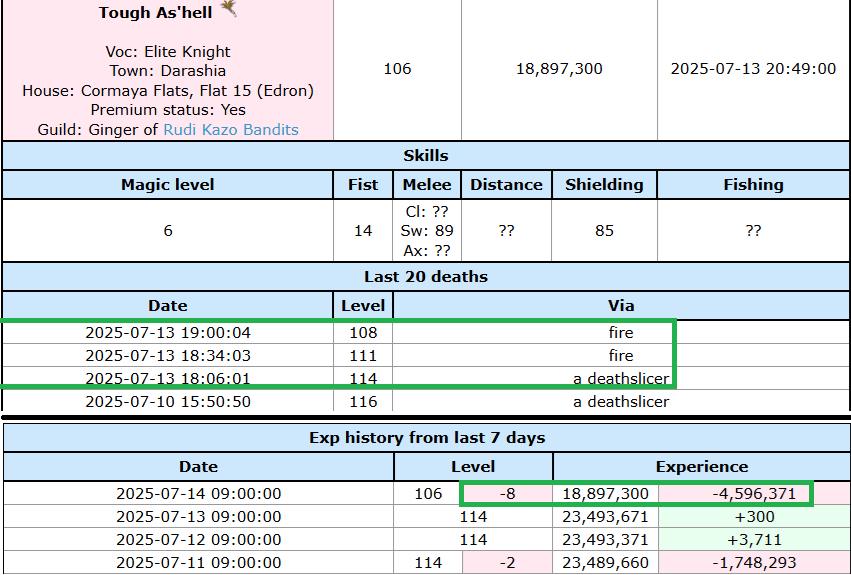Click the Fist skill column header
The image size is (851, 575).
coord(362,184)
